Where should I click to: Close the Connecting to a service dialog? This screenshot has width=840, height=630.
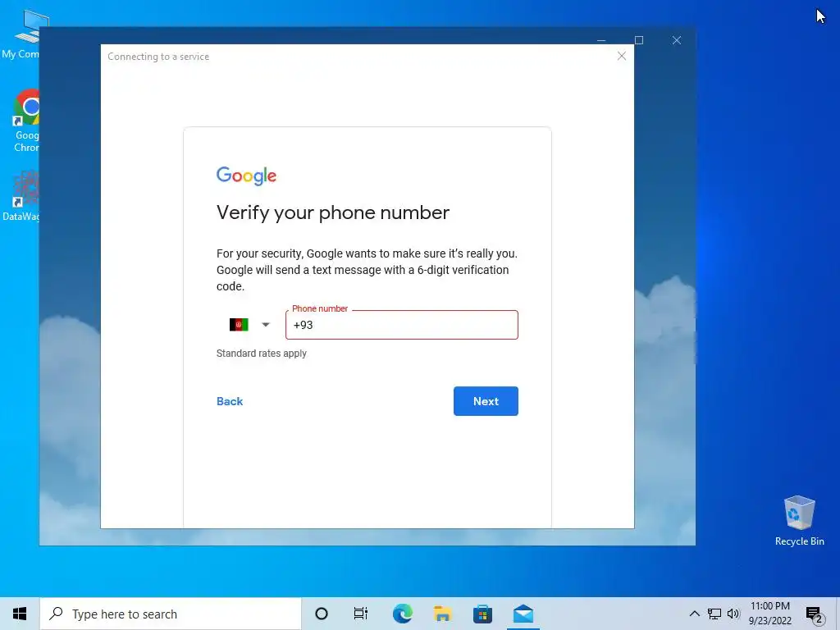coord(622,56)
